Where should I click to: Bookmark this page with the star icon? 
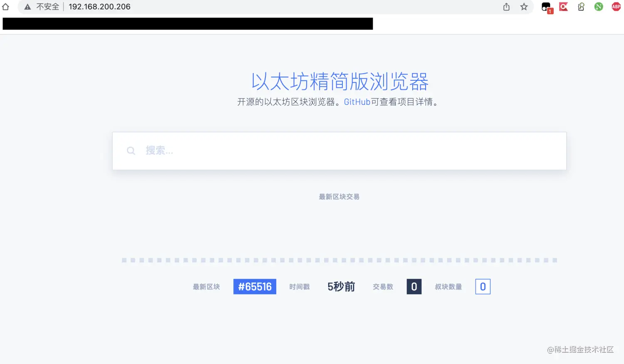(x=524, y=7)
